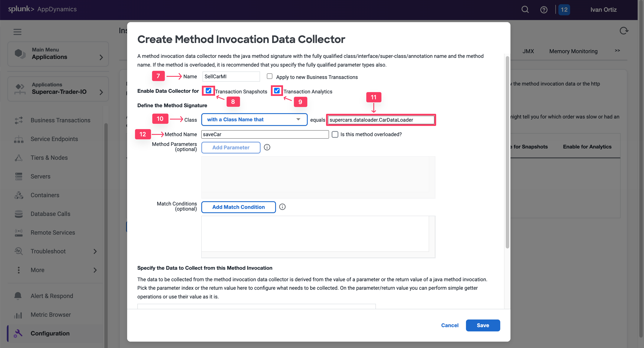Click the Method Name input field
This screenshot has height=348, width=644.
click(x=265, y=134)
